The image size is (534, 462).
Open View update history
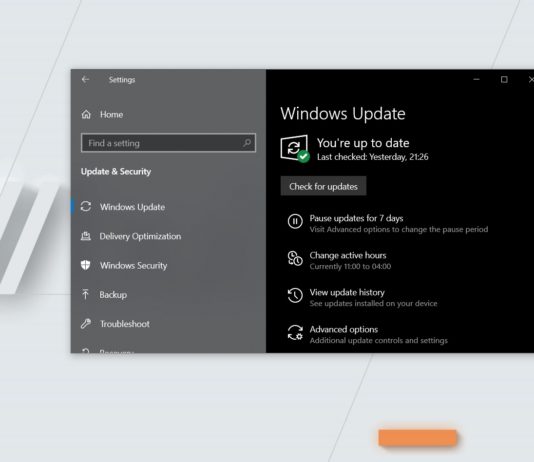point(347,292)
